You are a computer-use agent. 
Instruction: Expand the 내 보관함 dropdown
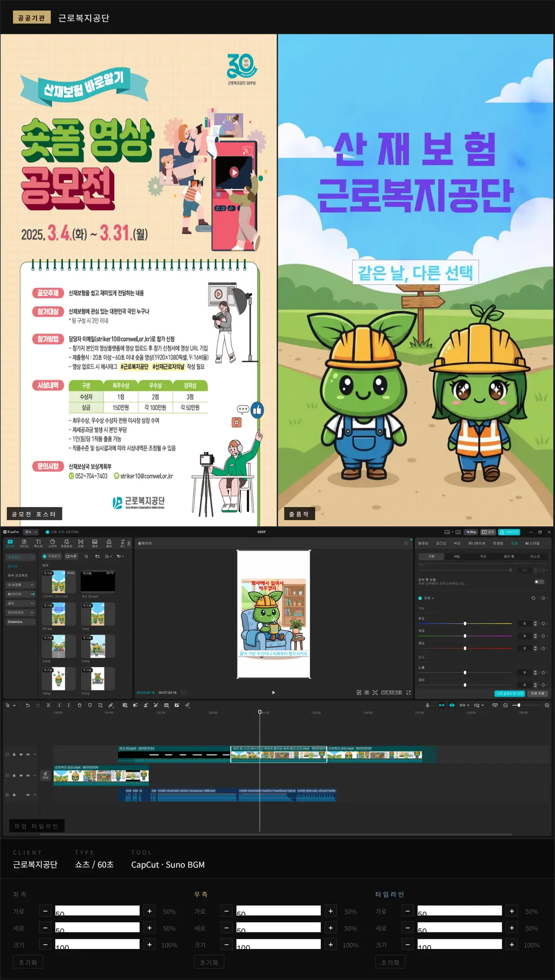20,585
